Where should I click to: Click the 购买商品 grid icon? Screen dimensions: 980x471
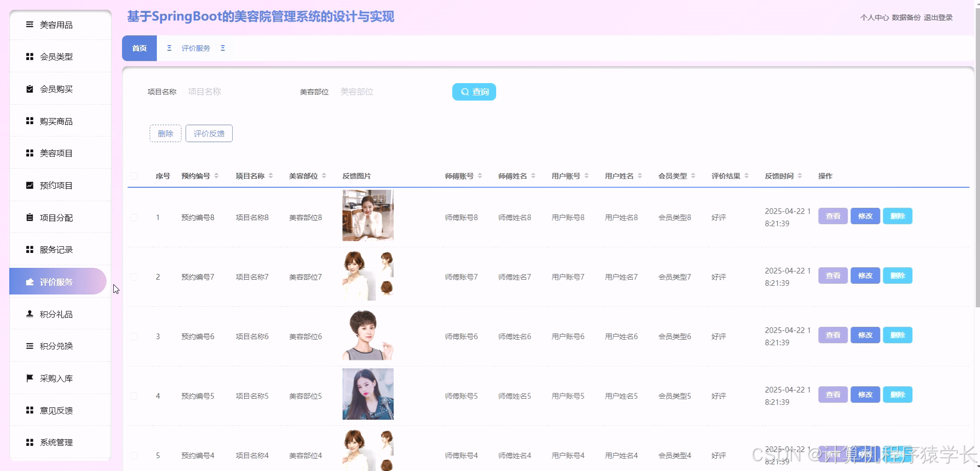[30, 121]
